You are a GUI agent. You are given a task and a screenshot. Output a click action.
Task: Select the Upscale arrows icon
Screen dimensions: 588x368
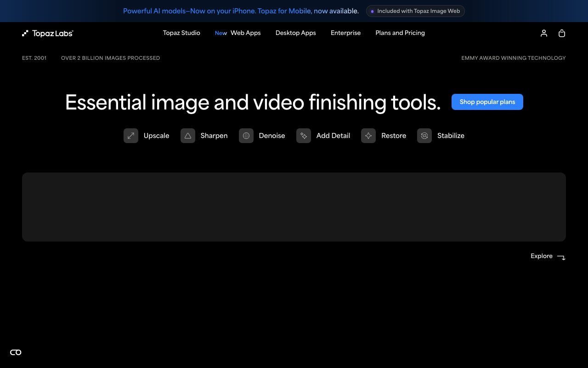coord(131,136)
